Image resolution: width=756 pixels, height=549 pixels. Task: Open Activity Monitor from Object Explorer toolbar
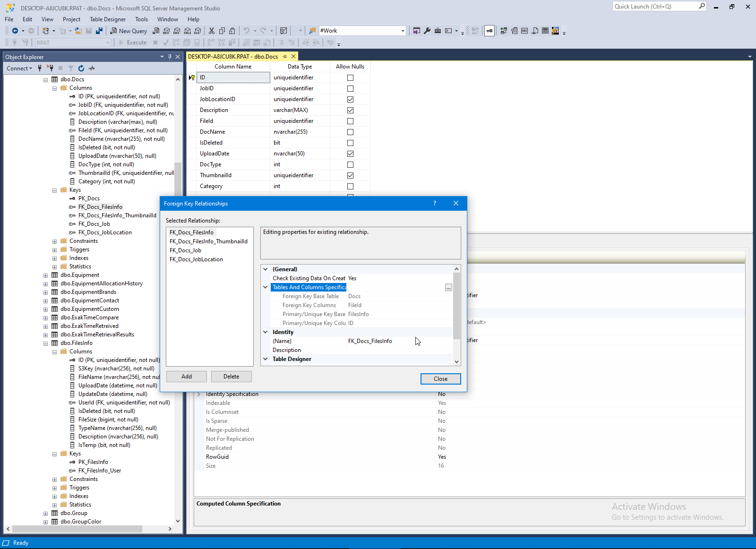(92, 68)
